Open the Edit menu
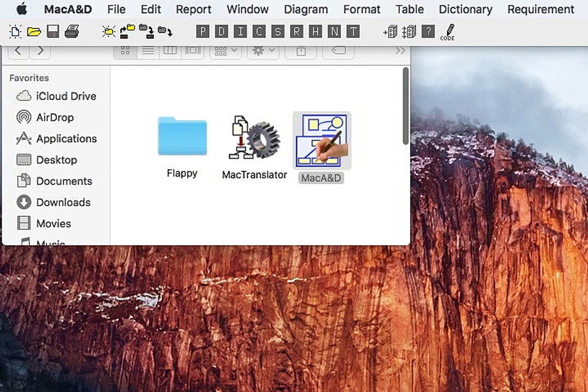Screen dimensions: 588x392 [x=151, y=9]
